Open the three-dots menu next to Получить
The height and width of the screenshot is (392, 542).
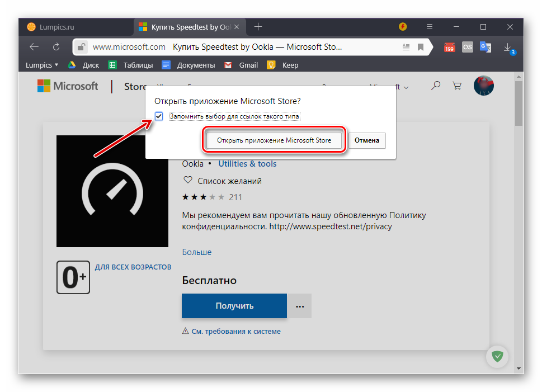pos(300,306)
